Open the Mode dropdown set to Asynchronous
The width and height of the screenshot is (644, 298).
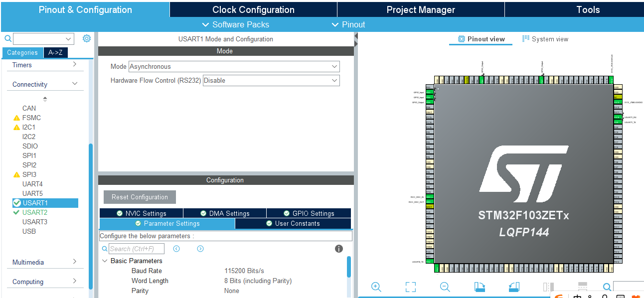point(234,66)
